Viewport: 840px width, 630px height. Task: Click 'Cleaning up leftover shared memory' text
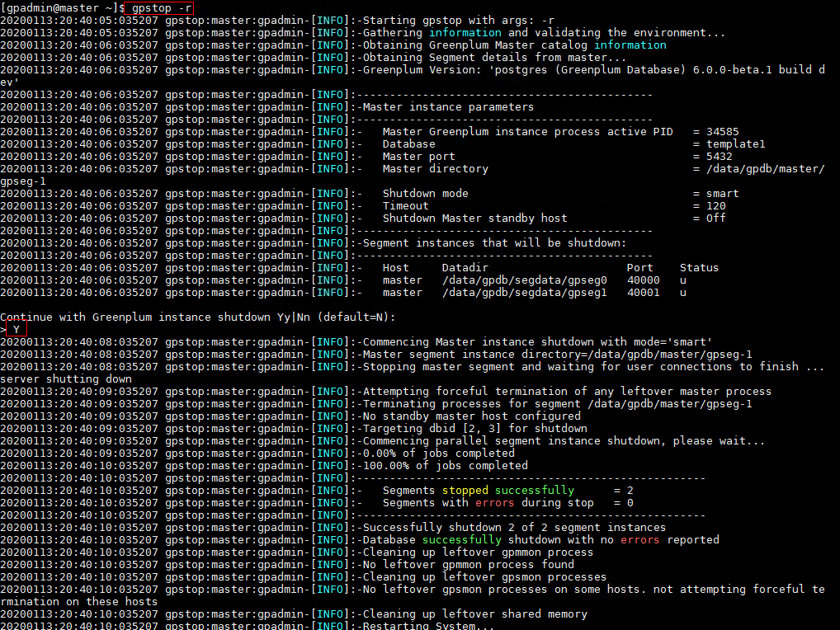pyautogui.click(x=474, y=614)
